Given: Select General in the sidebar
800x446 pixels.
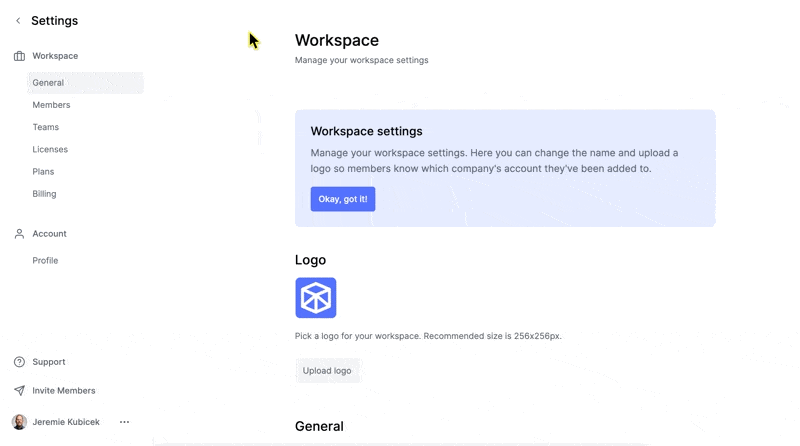Looking at the screenshot, I should (48, 83).
